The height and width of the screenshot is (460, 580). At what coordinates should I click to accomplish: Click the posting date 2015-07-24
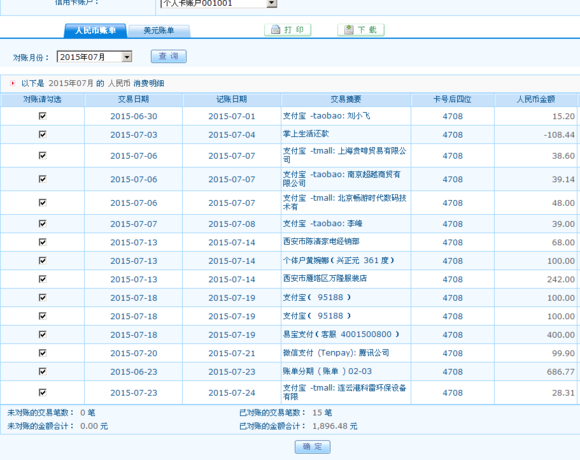(232, 393)
